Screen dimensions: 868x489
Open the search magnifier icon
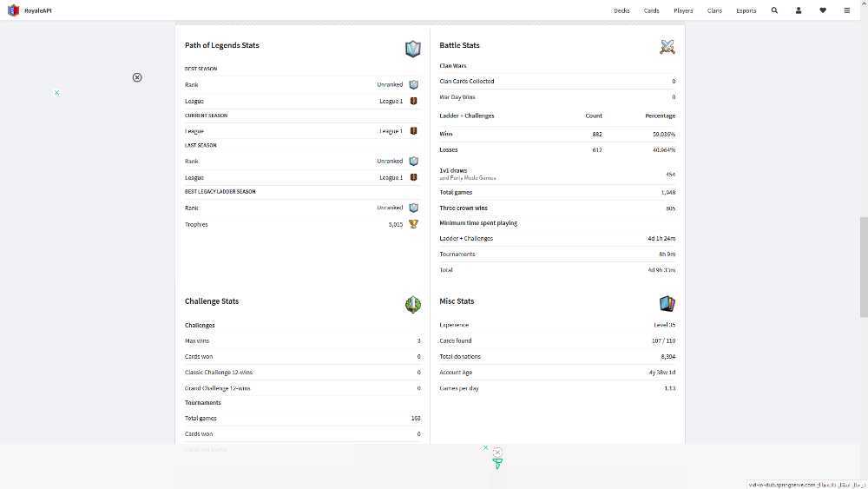pyautogui.click(x=774, y=10)
